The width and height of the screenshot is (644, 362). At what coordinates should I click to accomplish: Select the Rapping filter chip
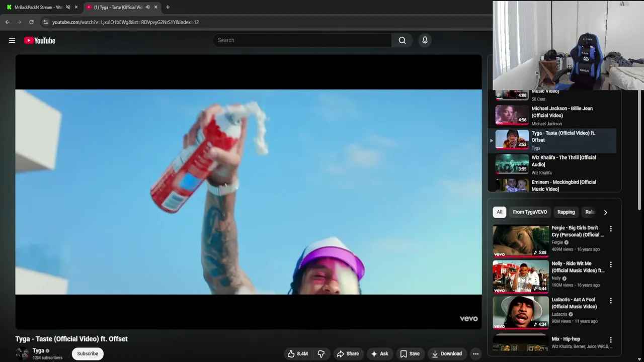[x=566, y=212]
